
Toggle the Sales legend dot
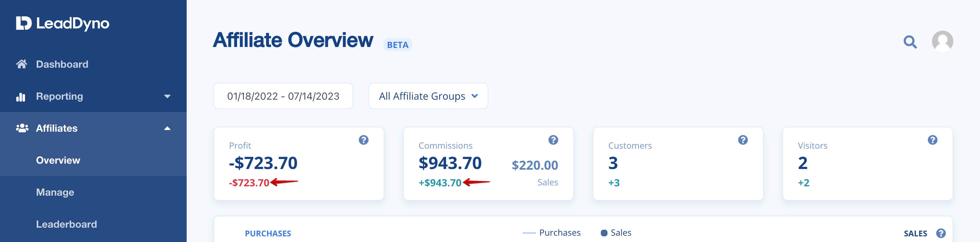pyautogui.click(x=604, y=233)
